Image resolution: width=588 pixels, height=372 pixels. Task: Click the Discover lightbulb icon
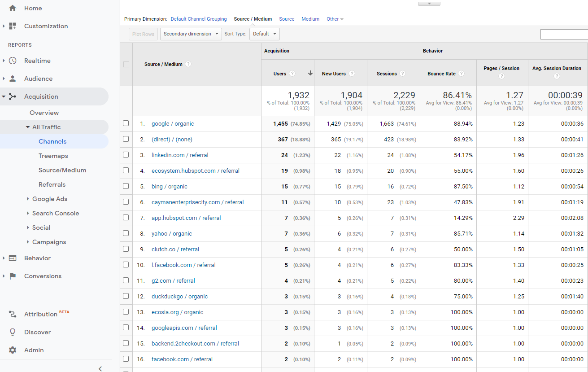13,332
